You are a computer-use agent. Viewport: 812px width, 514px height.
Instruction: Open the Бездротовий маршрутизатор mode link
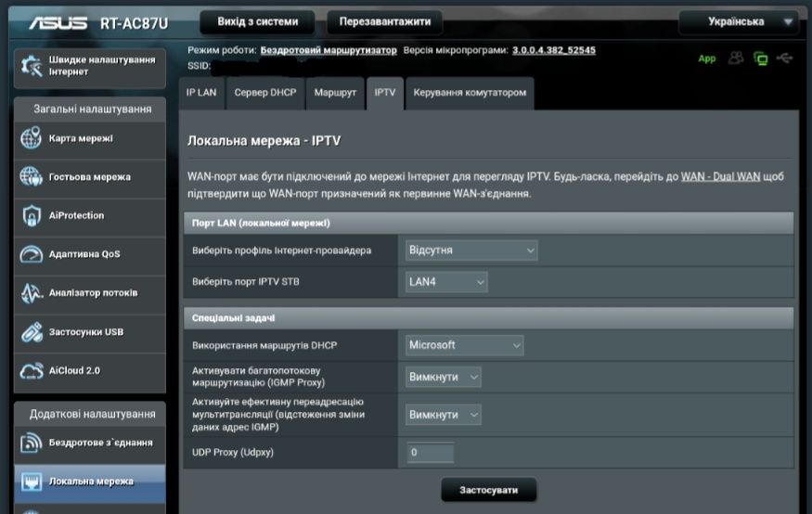pyautogui.click(x=329, y=50)
